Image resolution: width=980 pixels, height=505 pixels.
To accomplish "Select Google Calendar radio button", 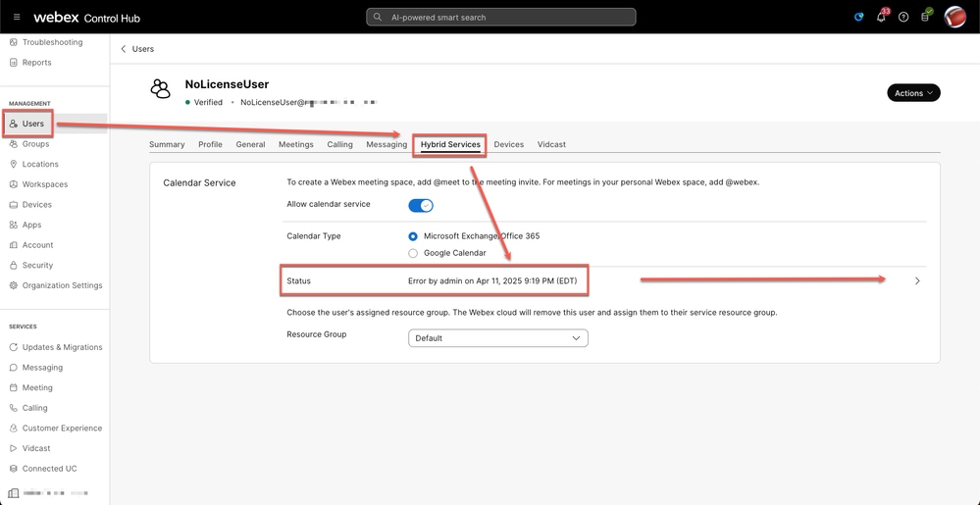I will pos(412,253).
